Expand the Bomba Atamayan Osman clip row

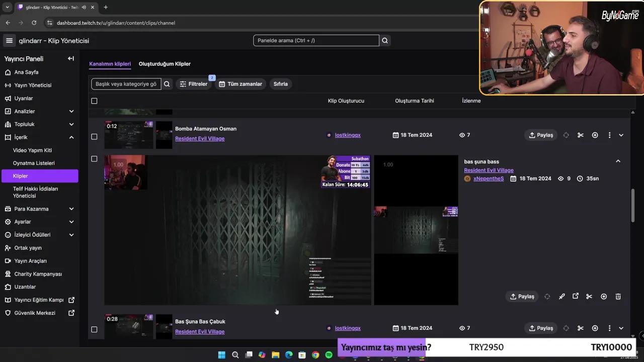click(x=621, y=135)
